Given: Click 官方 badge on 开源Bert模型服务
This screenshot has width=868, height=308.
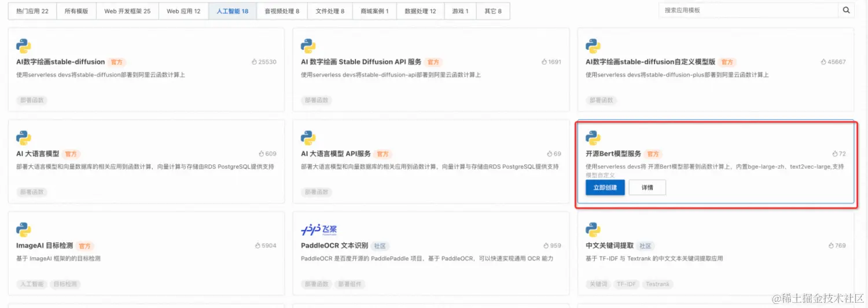Looking at the screenshot, I should coord(653,154).
